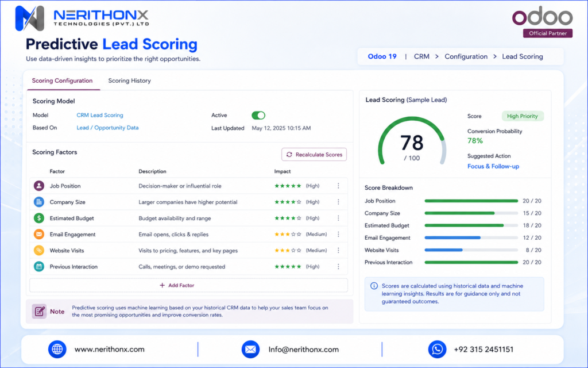Click the Email Engagement envelope icon

[x=39, y=235]
